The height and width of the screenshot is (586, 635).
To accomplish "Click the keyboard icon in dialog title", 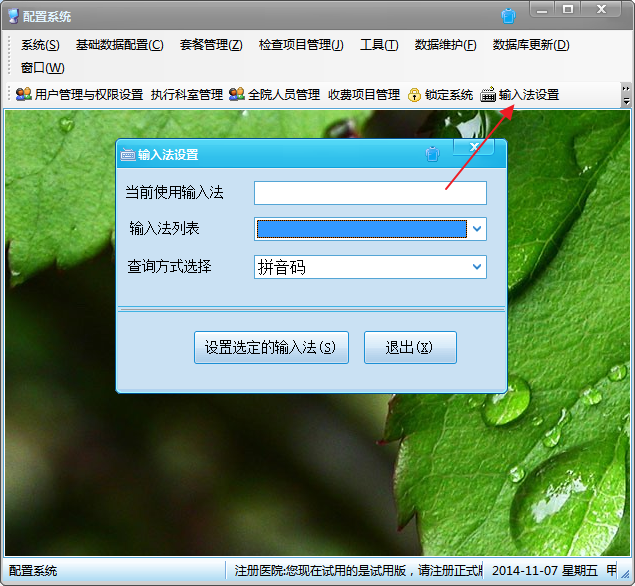I will pos(128,154).
